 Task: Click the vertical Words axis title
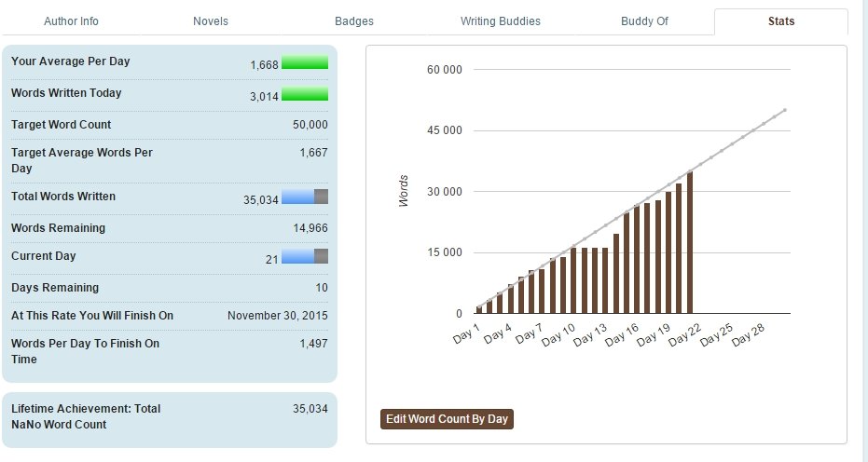[x=404, y=190]
